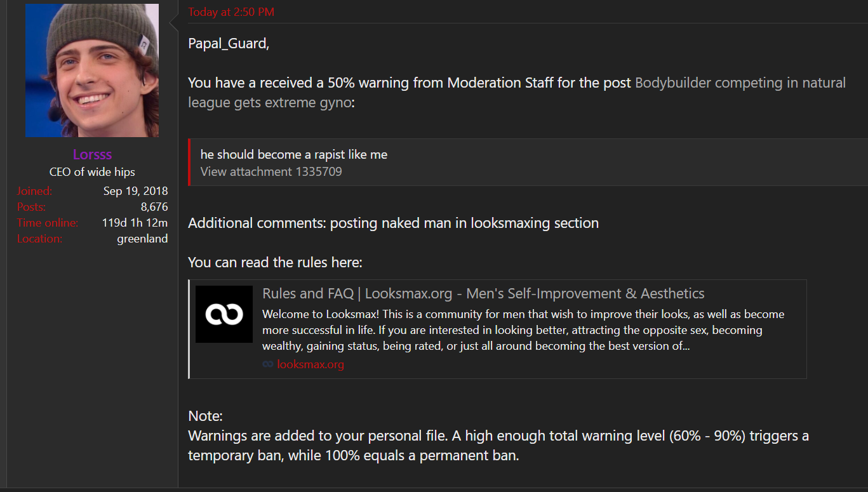Click the 8,676 posts count
The image size is (868, 492).
click(154, 207)
